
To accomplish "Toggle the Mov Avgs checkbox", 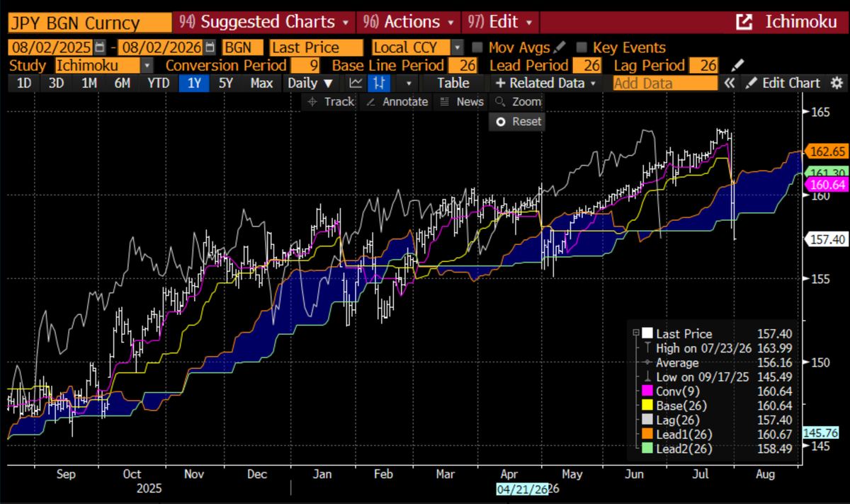I will [477, 47].
